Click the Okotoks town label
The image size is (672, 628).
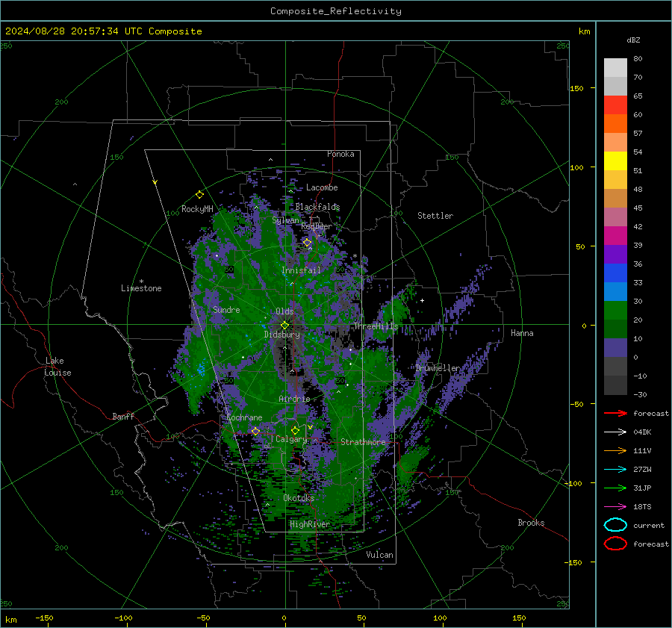point(299,498)
